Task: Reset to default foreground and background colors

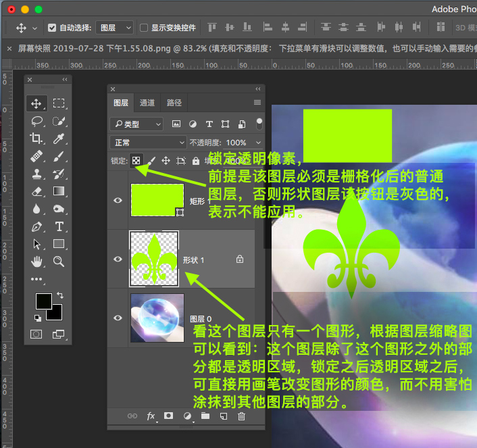Action: pyautogui.click(x=37, y=318)
